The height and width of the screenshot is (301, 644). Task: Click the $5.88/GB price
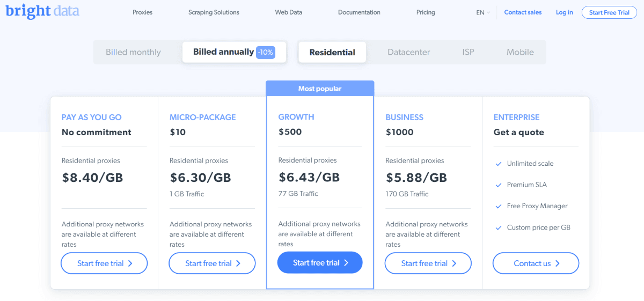tap(416, 178)
